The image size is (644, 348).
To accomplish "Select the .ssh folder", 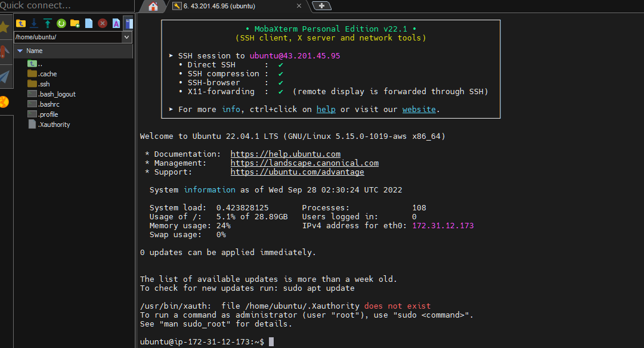I will click(x=39, y=83).
